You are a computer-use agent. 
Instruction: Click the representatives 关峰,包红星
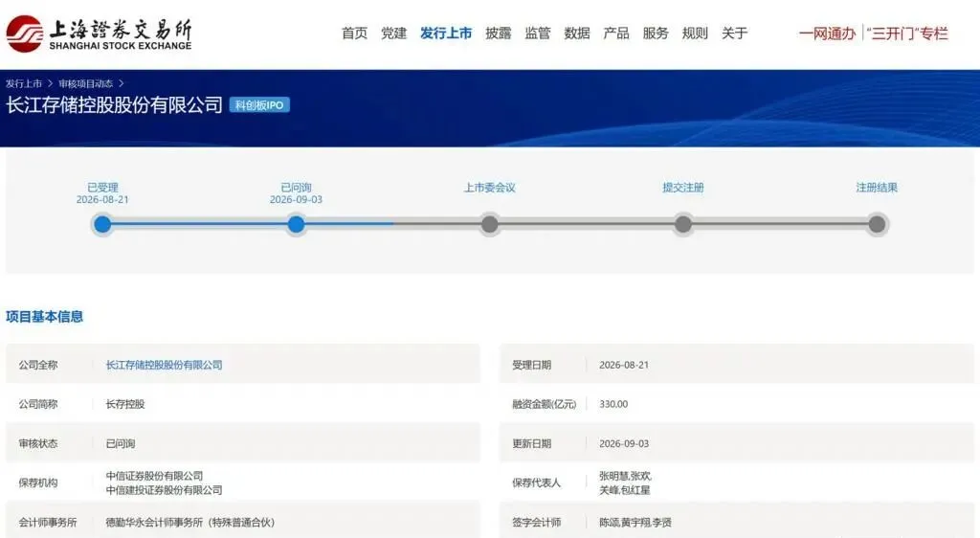click(x=624, y=490)
